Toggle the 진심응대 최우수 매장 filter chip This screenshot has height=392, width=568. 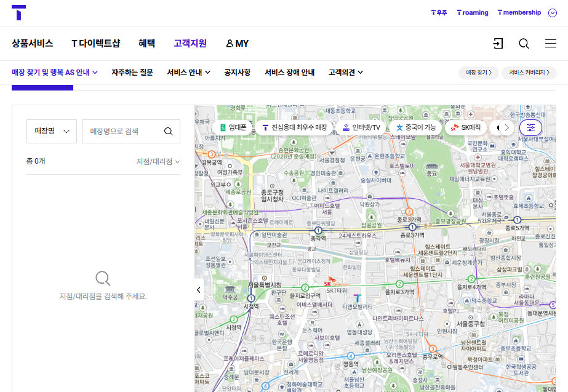pyautogui.click(x=295, y=127)
